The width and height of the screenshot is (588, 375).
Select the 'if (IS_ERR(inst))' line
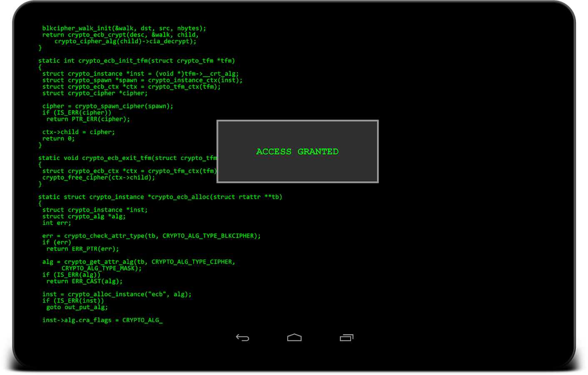pyautogui.click(x=73, y=301)
